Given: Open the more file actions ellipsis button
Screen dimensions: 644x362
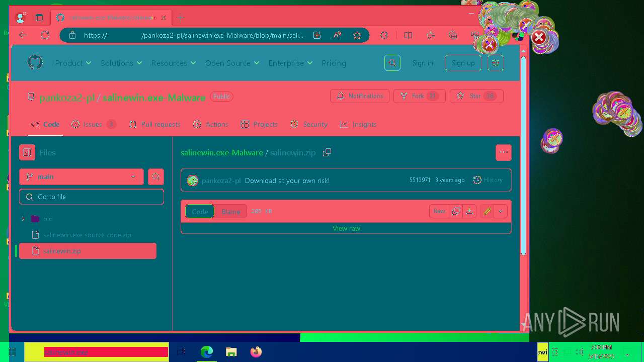Looking at the screenshot, I should coord(504,152).
